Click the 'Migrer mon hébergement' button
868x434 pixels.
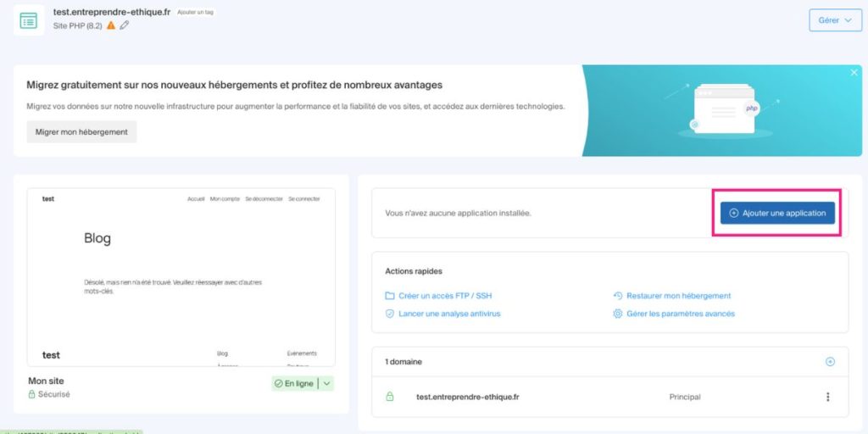pos(81,131)
